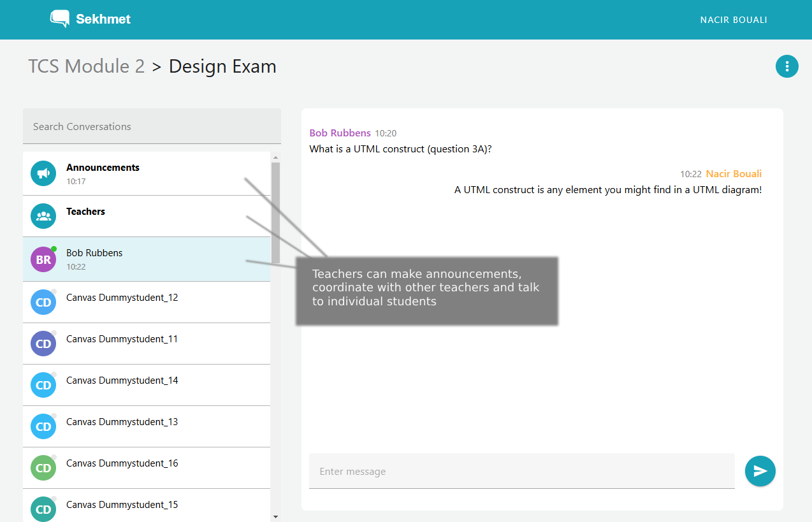Click the message 'What is a UTML construct'
Viewport: 812px width, 522px height.
point(400,149)
